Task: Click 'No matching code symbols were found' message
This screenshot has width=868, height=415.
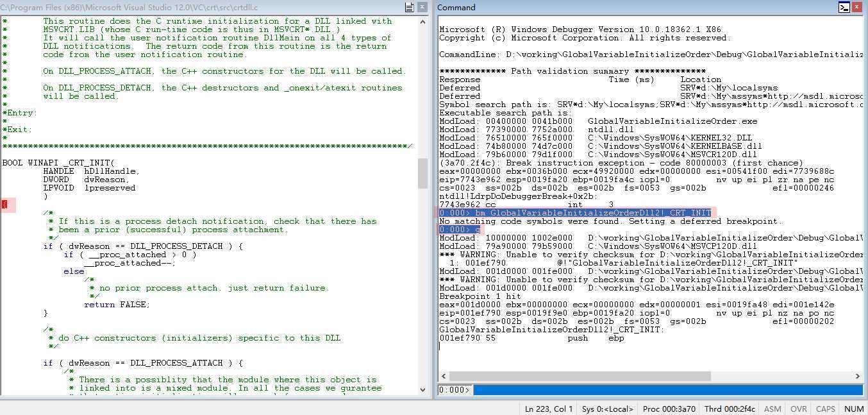Action: point(611,221)
